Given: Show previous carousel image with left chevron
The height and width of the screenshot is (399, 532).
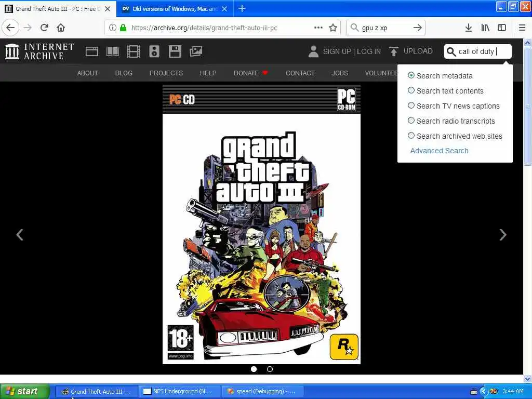Looking at the screenshot, I should coord(20,234).
